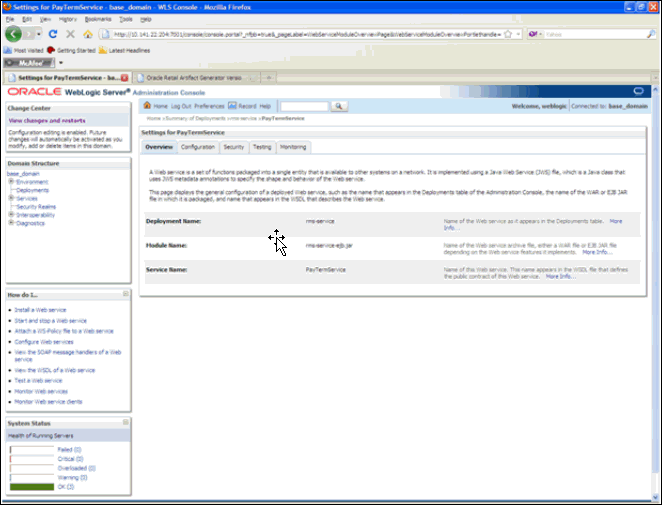Open the Bookmarks menu
The image size is (662, 505).
98,19
